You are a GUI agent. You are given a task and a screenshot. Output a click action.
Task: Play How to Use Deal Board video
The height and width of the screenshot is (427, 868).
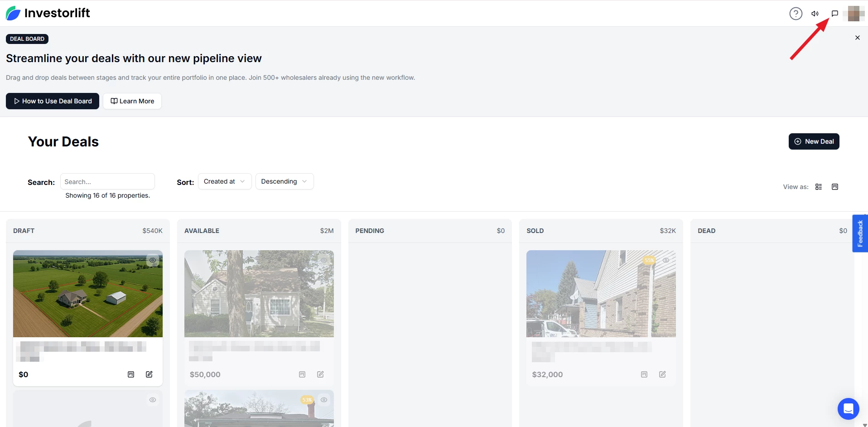[x=53, y=101]
